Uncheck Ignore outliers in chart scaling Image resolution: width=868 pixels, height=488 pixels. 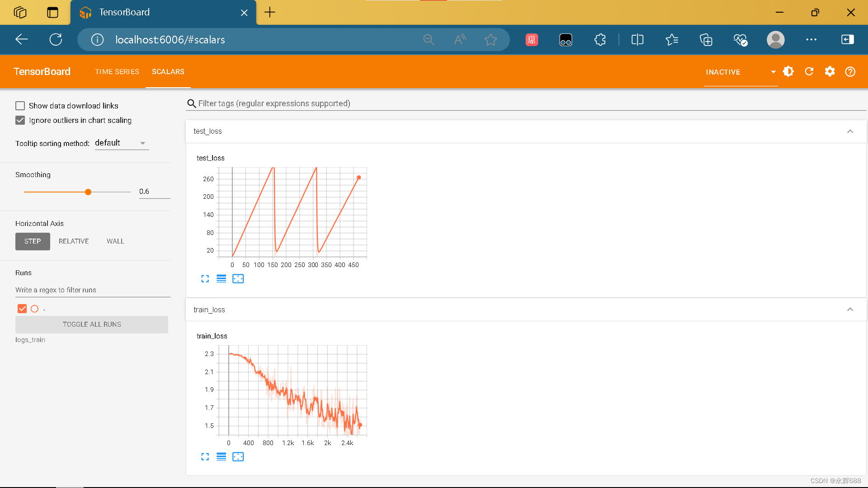(20, 120)
